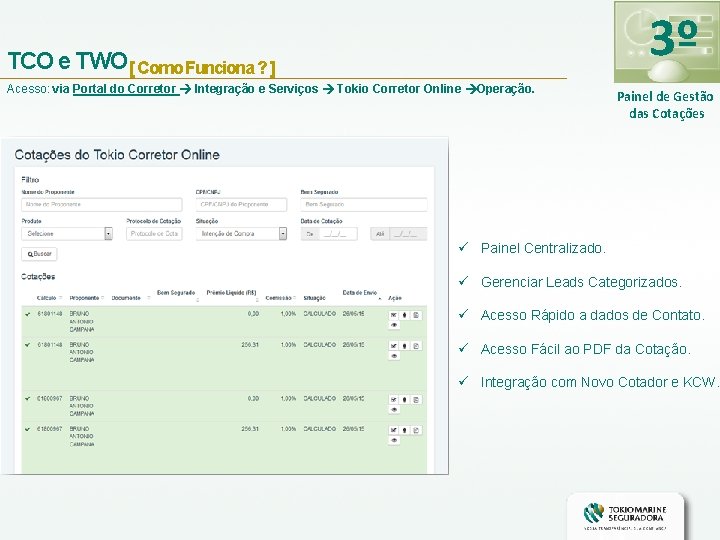
Task: Click check-square action icon for 61801148 premium 256,31
Action: [394, 346]
